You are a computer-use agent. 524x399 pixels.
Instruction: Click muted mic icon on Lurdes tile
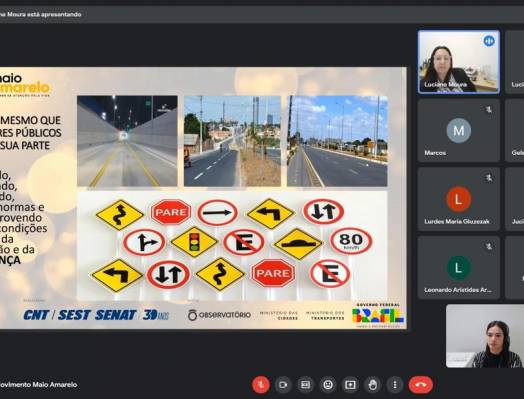tap(489, 178)
